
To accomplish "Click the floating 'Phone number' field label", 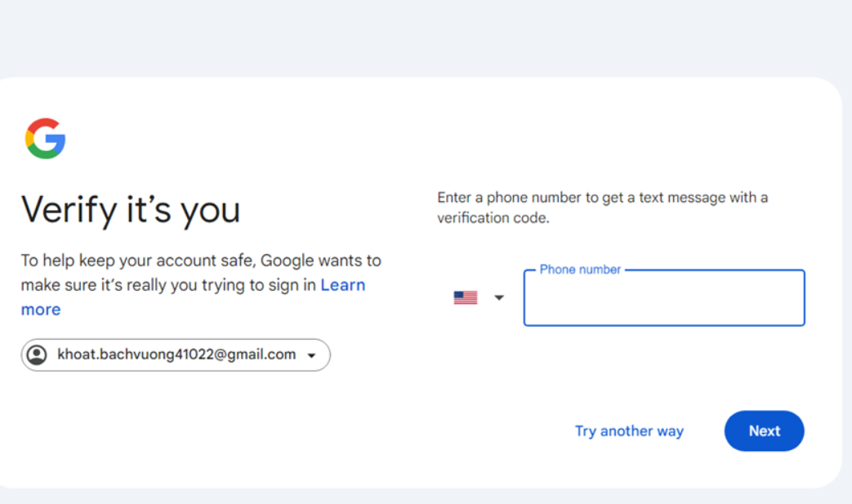I will tap(580, 270).
